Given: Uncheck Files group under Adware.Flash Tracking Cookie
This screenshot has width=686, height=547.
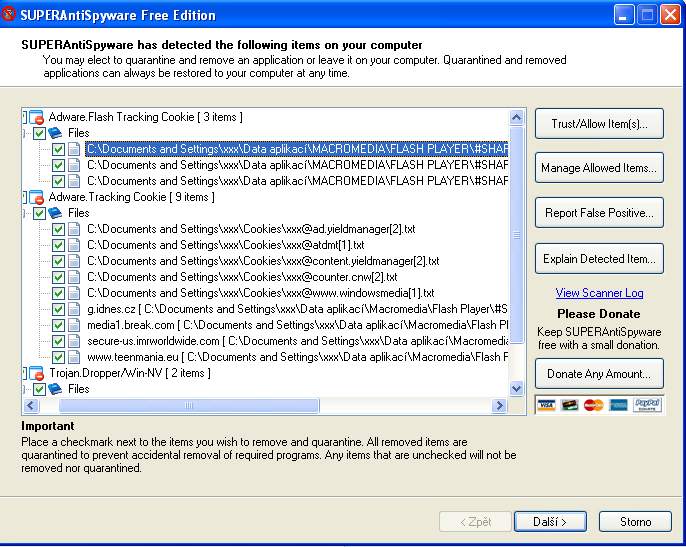Looking at the screenshot, I should (39, 133).
